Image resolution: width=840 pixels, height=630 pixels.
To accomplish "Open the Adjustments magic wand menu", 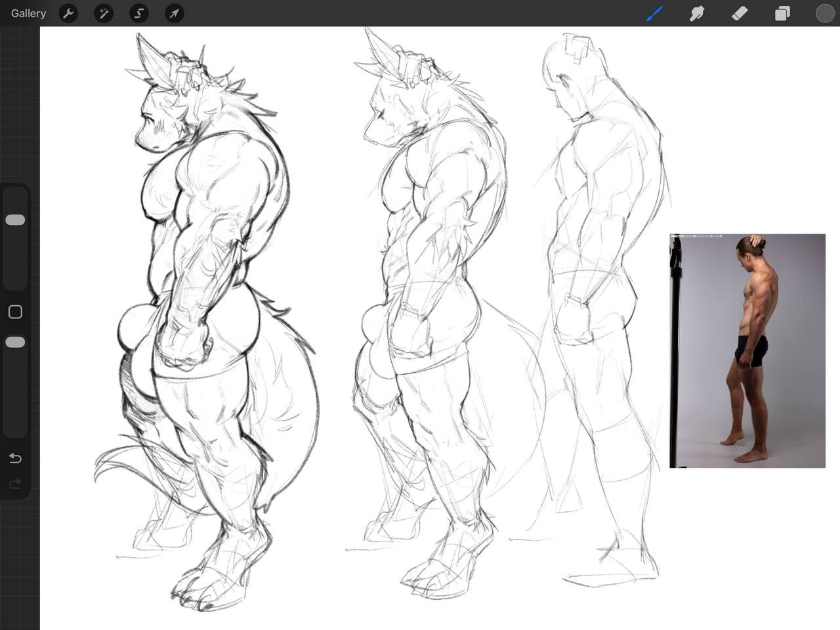I will click(104, 13).
